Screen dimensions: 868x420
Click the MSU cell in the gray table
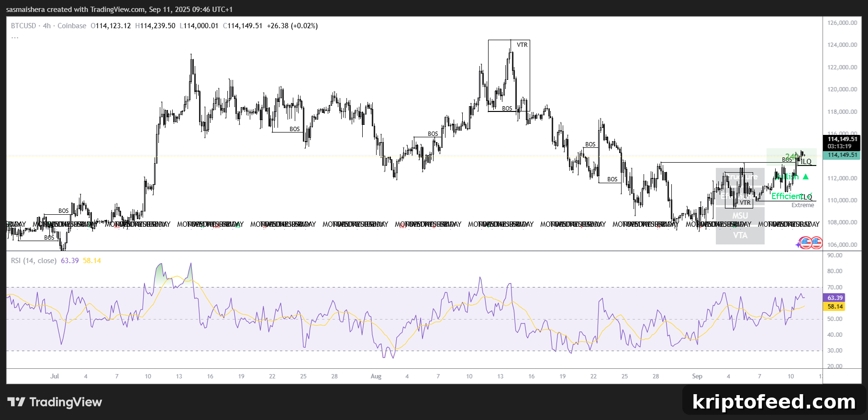(740, 216)
